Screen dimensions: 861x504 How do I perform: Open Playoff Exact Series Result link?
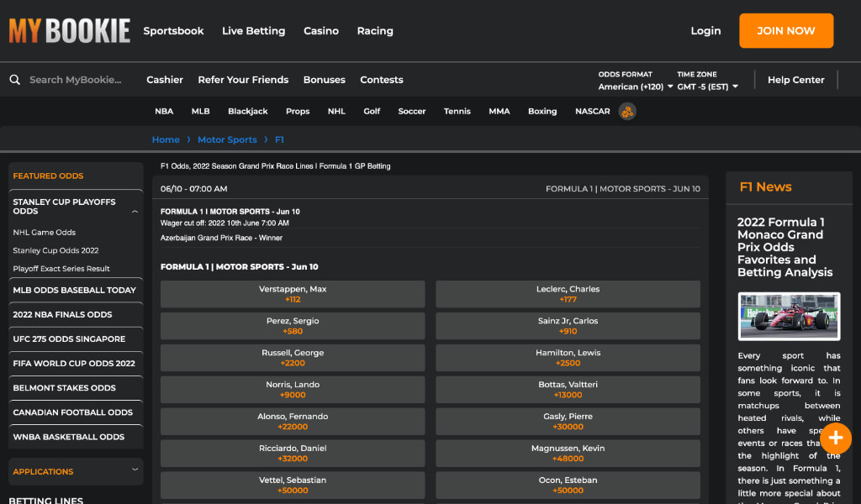pos(61,269)
